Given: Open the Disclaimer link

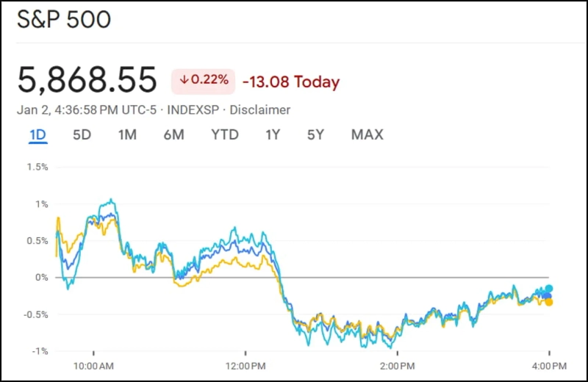Looking at the screenshot, I should coord(260,110).
